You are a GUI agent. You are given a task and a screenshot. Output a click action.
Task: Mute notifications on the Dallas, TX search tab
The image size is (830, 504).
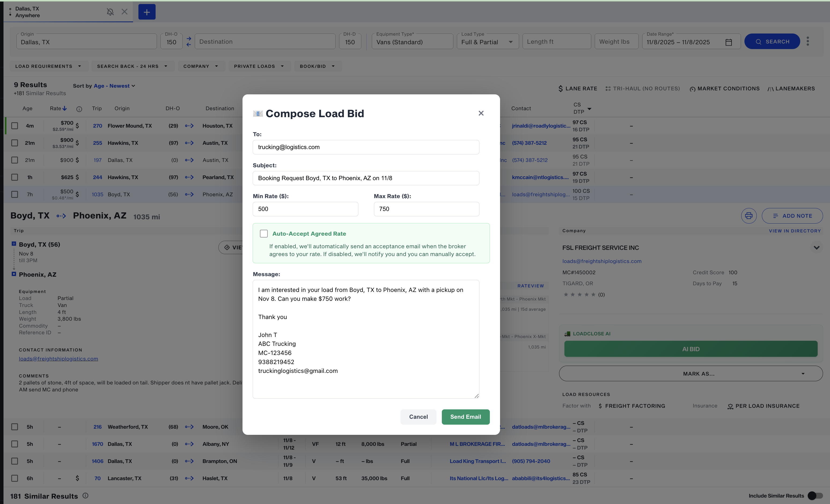110,12
